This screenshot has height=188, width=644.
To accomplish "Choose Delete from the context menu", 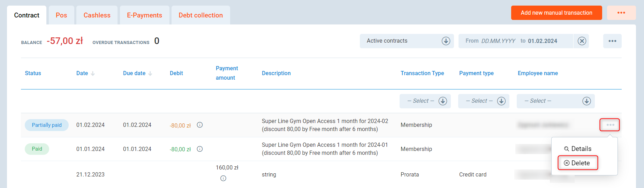I will click(x=578, y=163).
